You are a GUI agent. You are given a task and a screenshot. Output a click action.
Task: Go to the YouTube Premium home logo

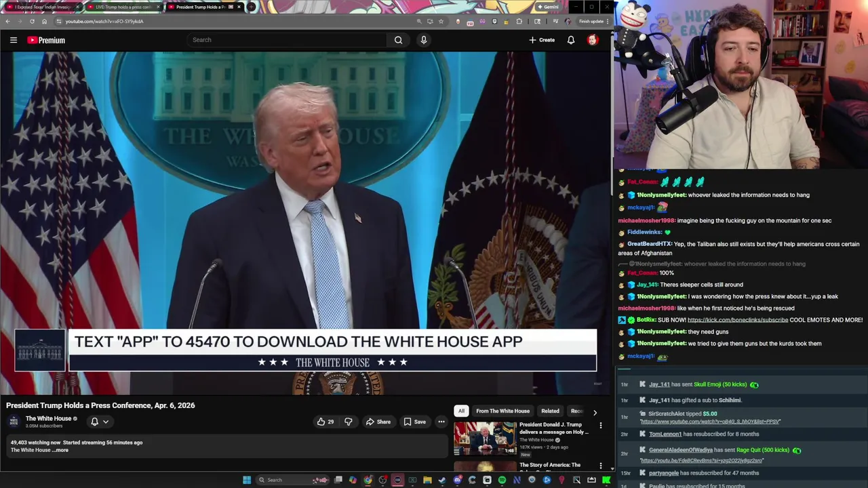click(x=46, y=40)
